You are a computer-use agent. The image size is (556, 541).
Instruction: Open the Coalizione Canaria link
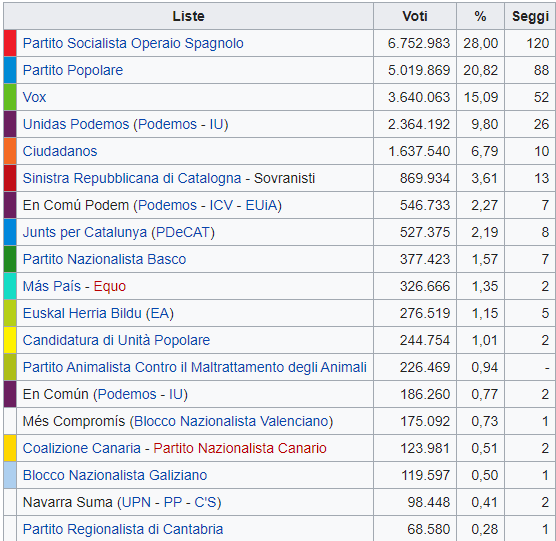[x=82, y=448]
